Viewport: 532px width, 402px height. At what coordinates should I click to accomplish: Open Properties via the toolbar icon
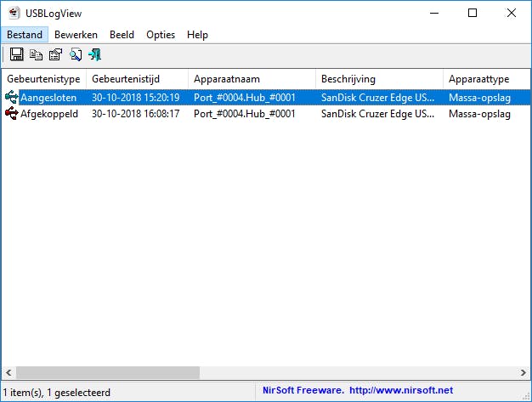tap(55, 55)
